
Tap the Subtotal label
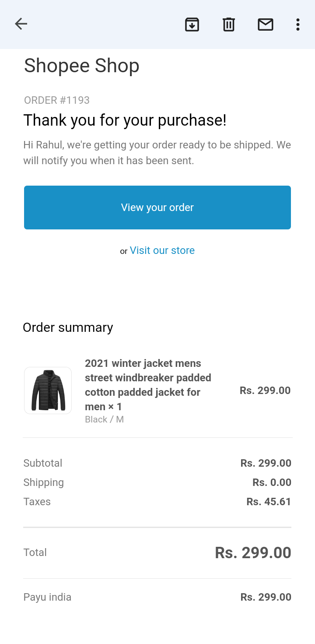tap(43, 463)
